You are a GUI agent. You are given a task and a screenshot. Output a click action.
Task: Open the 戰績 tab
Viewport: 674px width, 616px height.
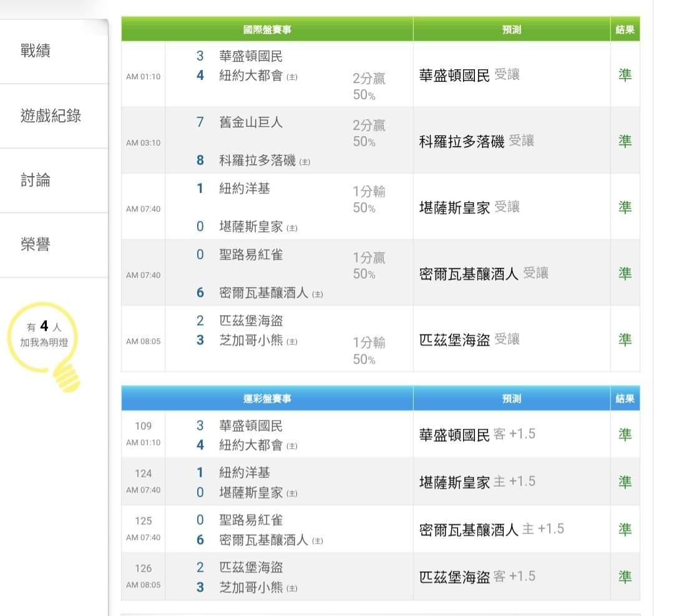36,51
